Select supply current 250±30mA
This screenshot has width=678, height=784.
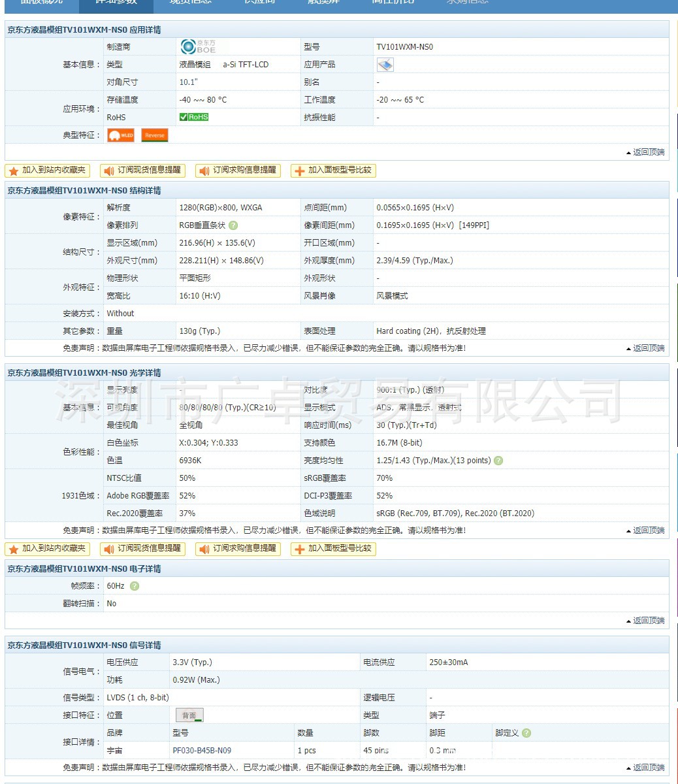click(x=449, y=662)
